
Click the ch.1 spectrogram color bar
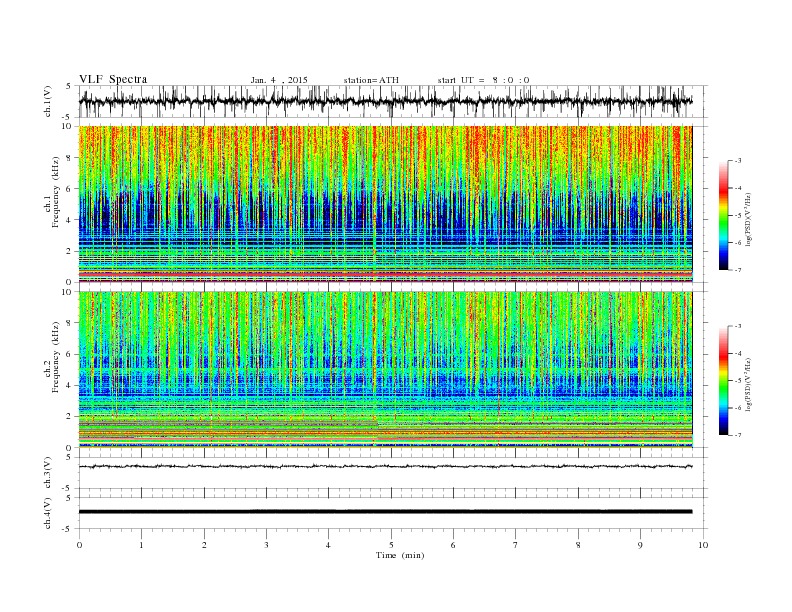tap(723, 215)
